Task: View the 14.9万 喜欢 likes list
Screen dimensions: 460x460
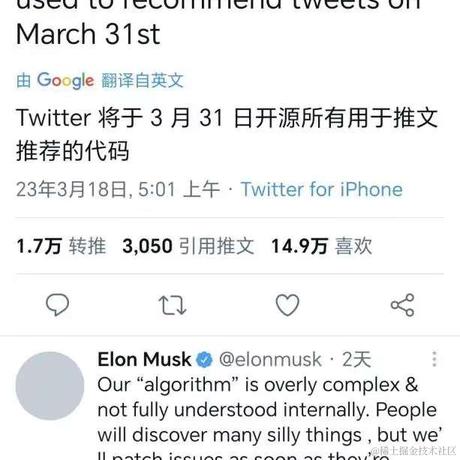Action: tap(321, 246)
